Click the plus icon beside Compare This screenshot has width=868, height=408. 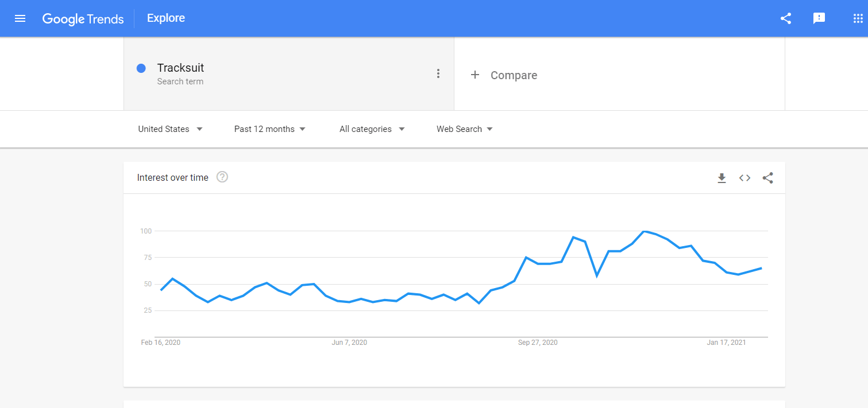pyautogui.click(x=475, y=75)
